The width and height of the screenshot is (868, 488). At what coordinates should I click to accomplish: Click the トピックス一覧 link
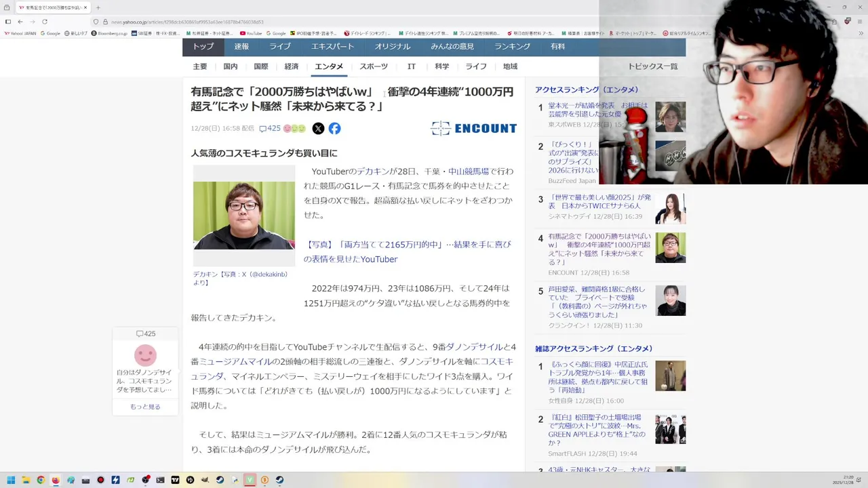(652, 66)
